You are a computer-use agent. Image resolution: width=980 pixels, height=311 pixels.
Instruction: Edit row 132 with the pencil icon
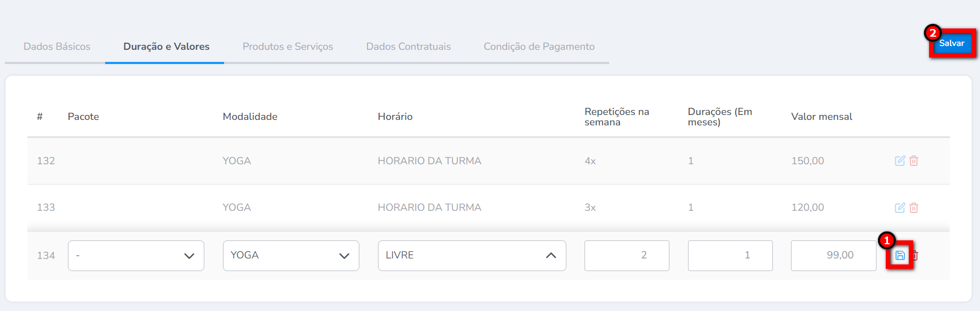click(x=899, y=161)
